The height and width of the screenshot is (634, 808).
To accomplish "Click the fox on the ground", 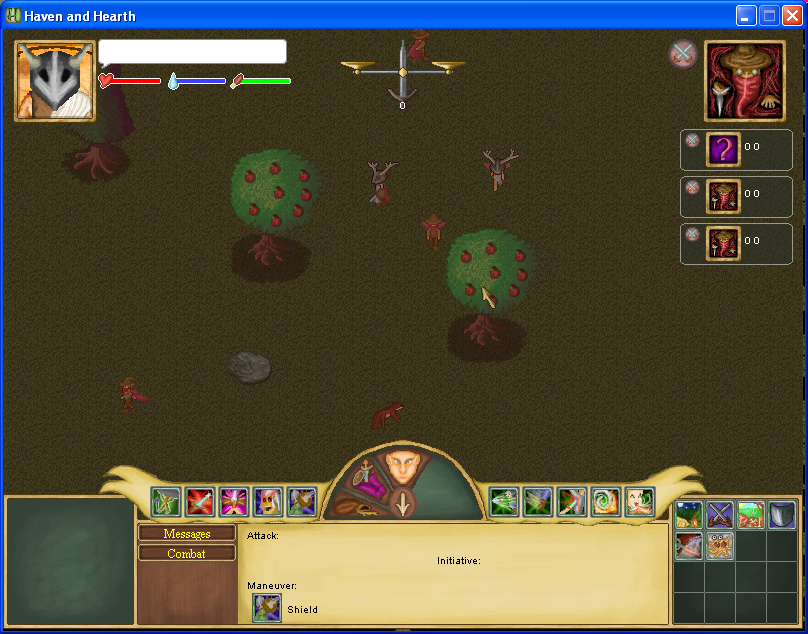I will [x=387, y=414].
